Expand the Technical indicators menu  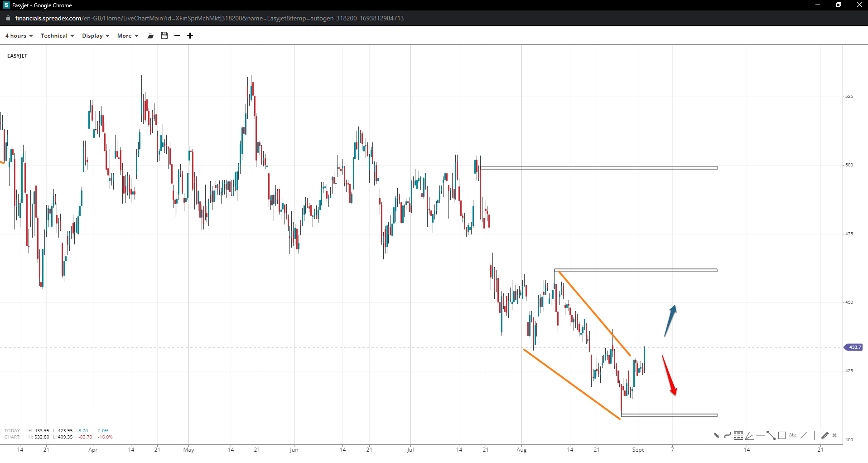[57, 36]
